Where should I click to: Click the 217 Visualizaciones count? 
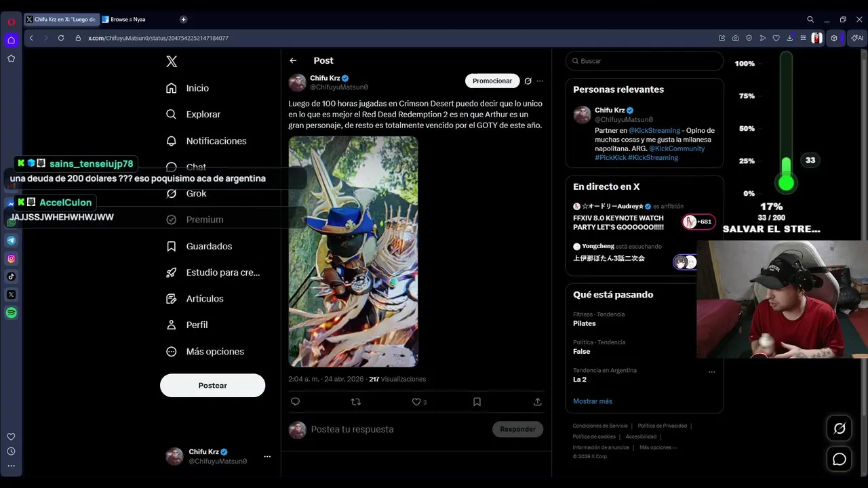click(397, 379)
